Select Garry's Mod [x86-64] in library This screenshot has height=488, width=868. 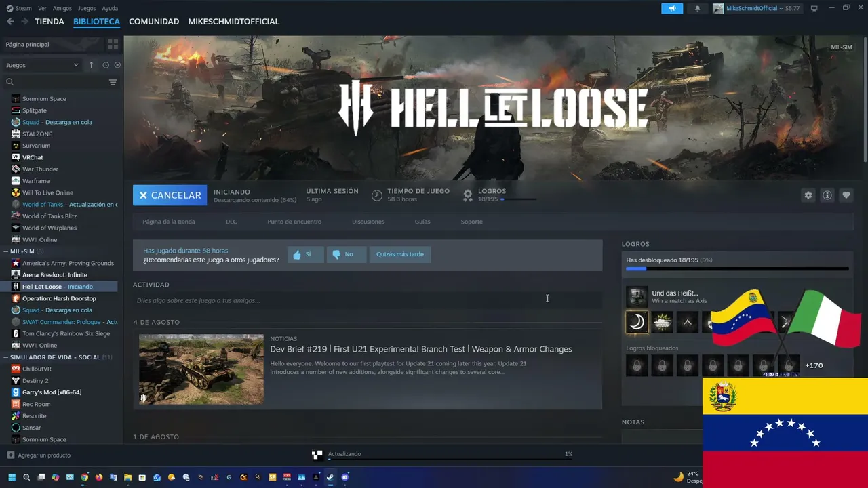point(52,392)
